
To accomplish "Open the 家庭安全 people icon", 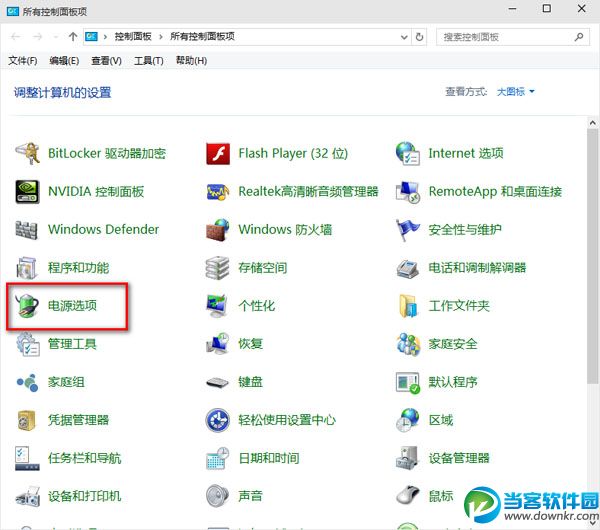I will tap(408, 344).
